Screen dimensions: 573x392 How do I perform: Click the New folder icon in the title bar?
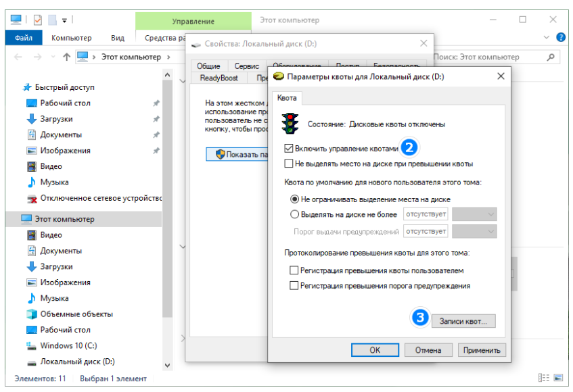coord(53,20)
